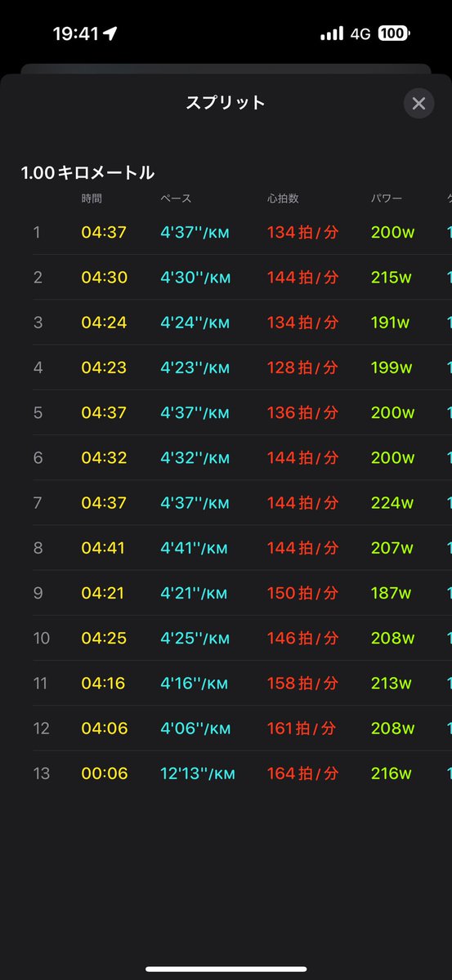Screen dimensions: 452x980
Task: Tap pace 4'06''/км in split 12
Action: click(195, 728)
